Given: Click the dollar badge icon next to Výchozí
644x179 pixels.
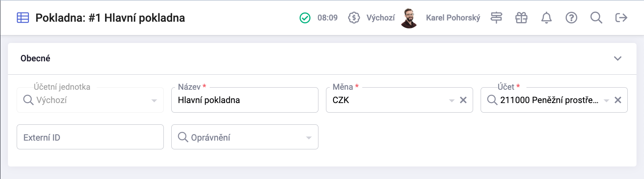Looking at the screenshot, I should pyautogui.click(x=354, y=18).
